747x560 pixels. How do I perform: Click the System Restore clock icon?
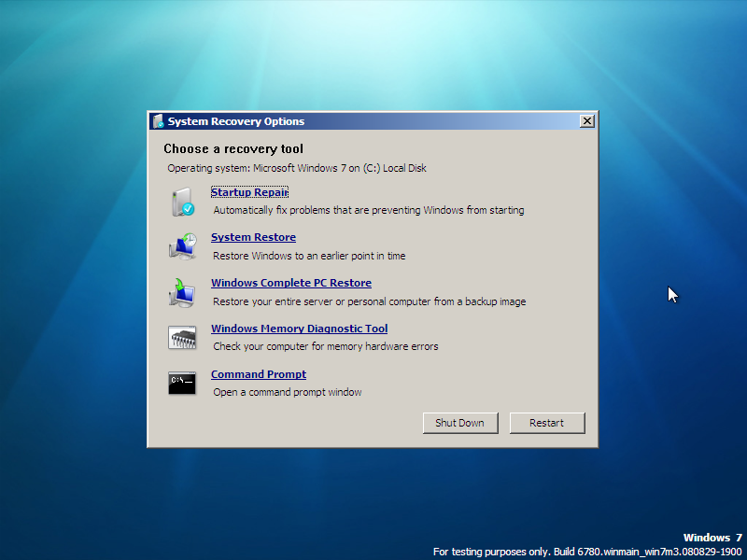pos(182,246)
